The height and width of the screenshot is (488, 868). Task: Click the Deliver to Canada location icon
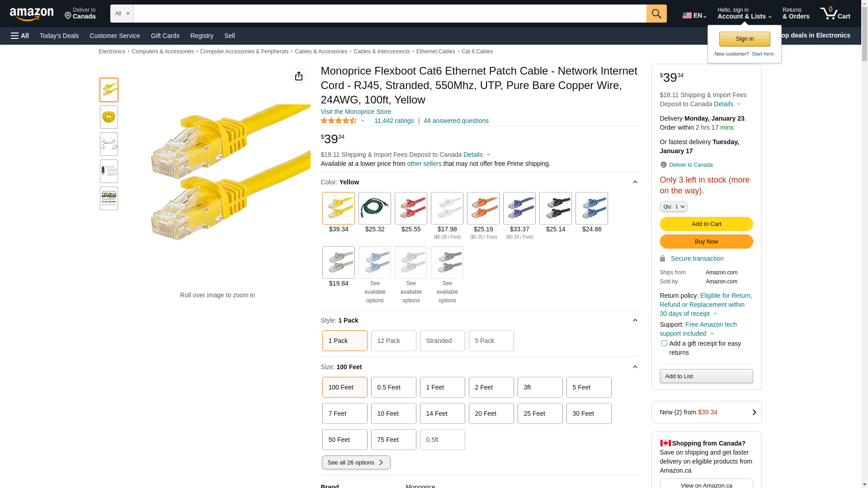[663, 165]
